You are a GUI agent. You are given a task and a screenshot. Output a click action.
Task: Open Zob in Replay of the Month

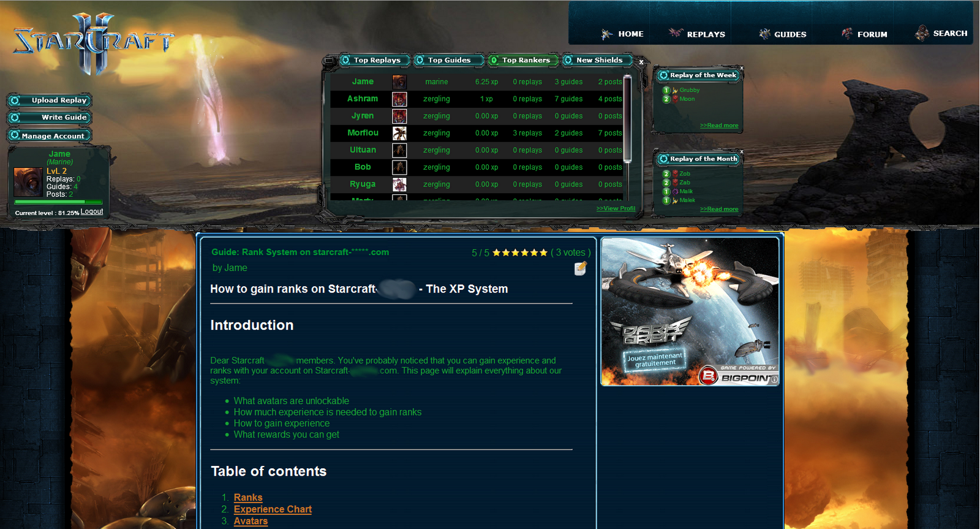pyautogui.click(x=685, y=173)
